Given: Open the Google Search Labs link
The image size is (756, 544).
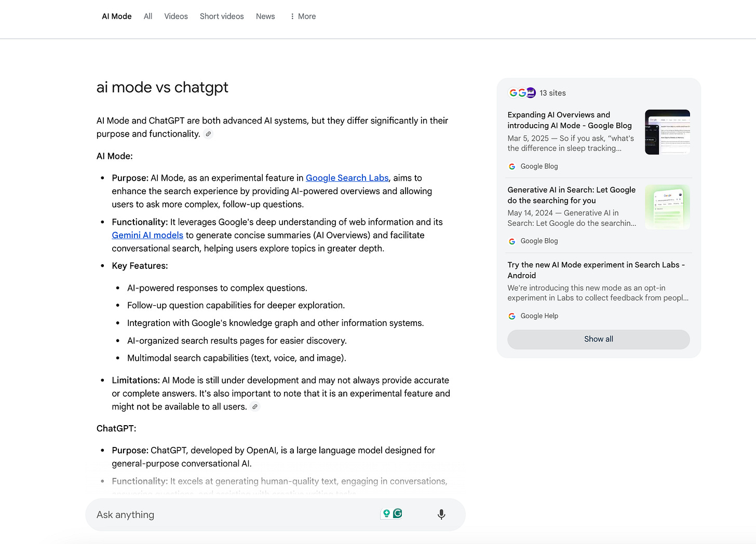Looking at the screenshot, I should click(347, 178).
